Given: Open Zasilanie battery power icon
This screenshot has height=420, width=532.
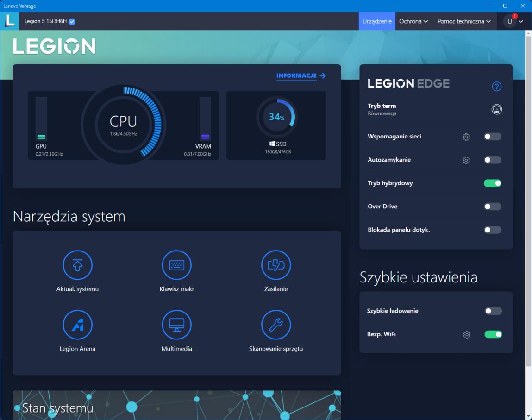Looking at the screenshot, I should click(276, 265).
